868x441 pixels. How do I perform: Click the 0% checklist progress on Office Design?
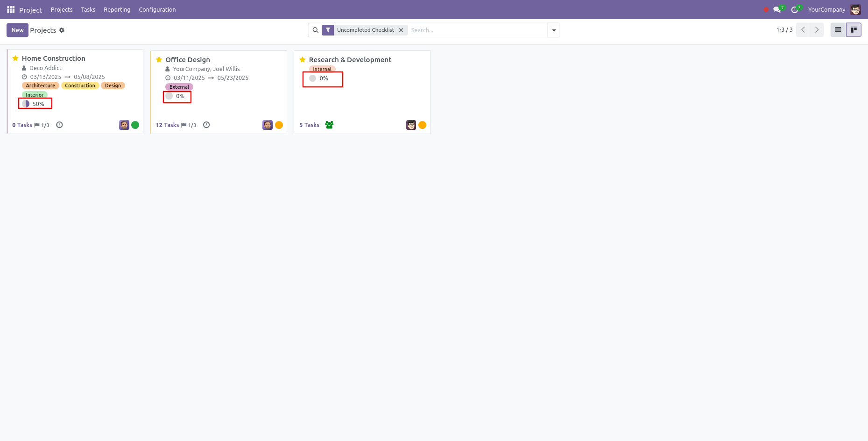[x=176, y=96]
